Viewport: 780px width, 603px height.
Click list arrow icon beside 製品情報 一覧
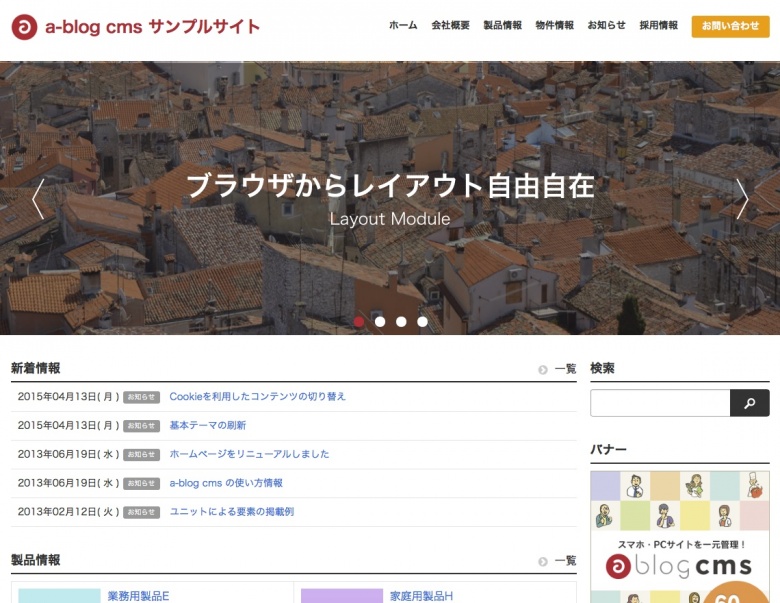pyautogui.click(x=543, y=561)
